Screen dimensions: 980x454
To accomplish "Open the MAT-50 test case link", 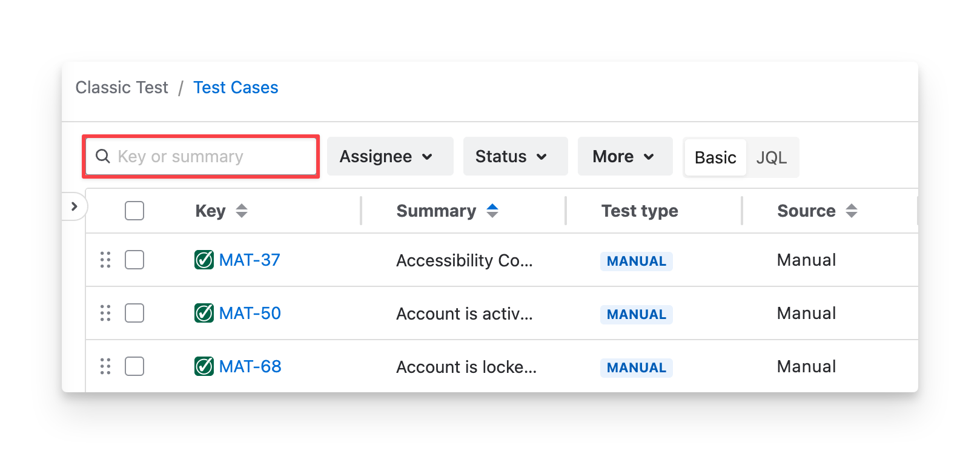I will click(250, 313).
